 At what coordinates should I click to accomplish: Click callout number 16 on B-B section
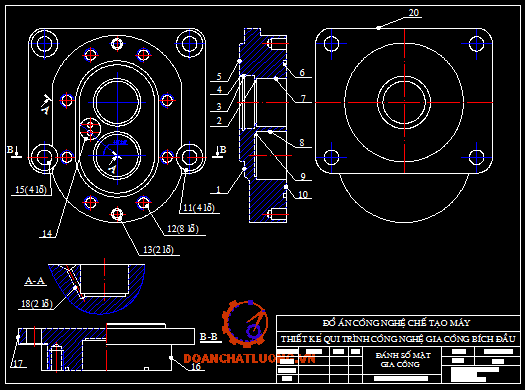(x=196, y=366)
